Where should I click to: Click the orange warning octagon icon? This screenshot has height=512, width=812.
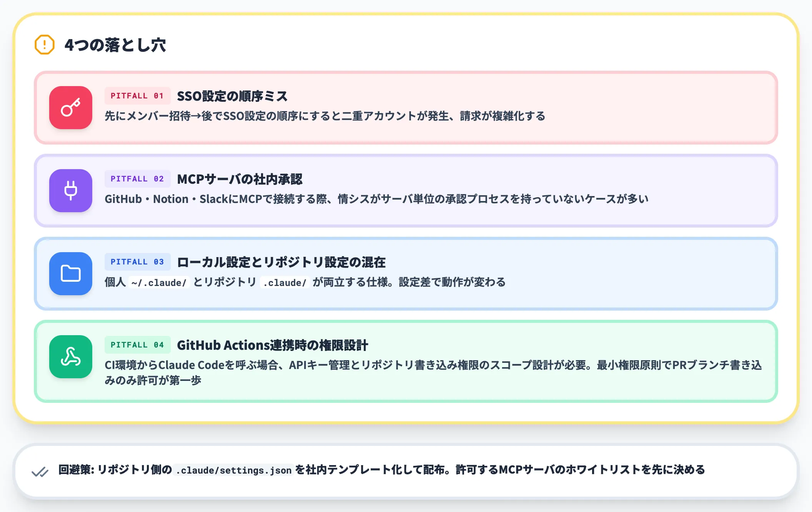(45, 45)
